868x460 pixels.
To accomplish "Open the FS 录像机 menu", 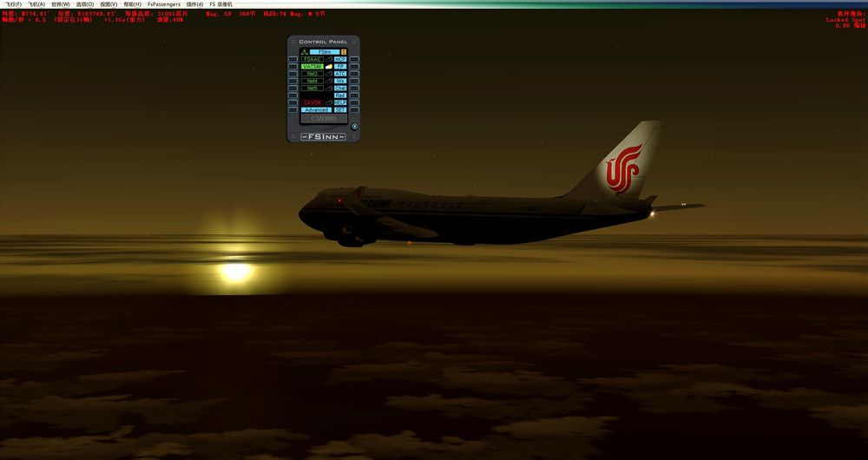I will (x=220, y=3).
